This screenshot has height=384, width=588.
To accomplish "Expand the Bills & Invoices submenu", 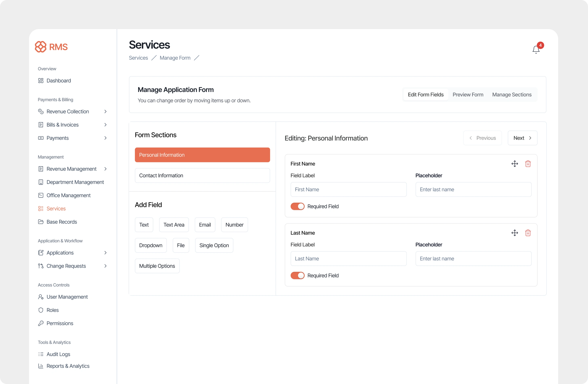I will (x=105, y=125).
